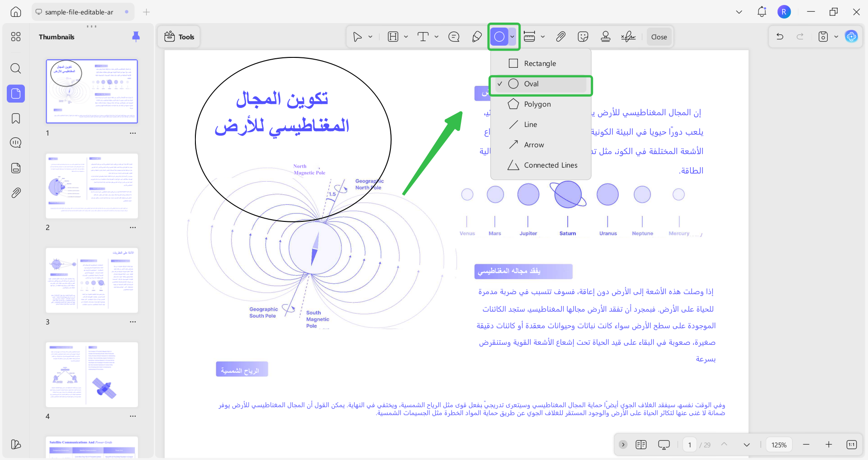Expand the save options dropdown arrow
The image size is (868, 460).
click(836, 37)
